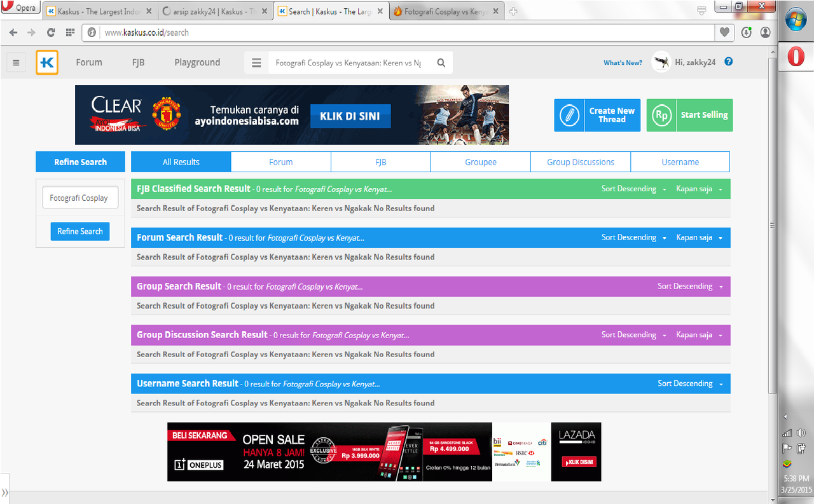Open the Forum menu in top navigation
The height and width of the screenshot is (504, 814).
click(89, 62)
